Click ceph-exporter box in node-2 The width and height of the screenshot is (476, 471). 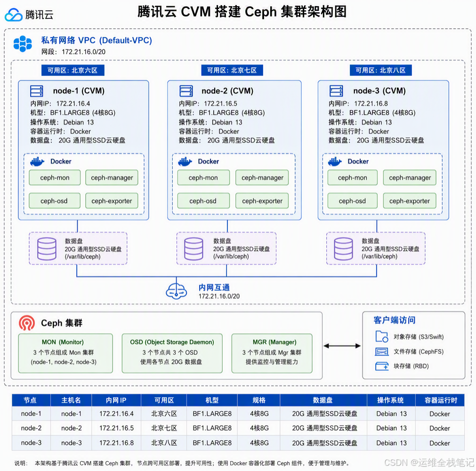point(262,201)
